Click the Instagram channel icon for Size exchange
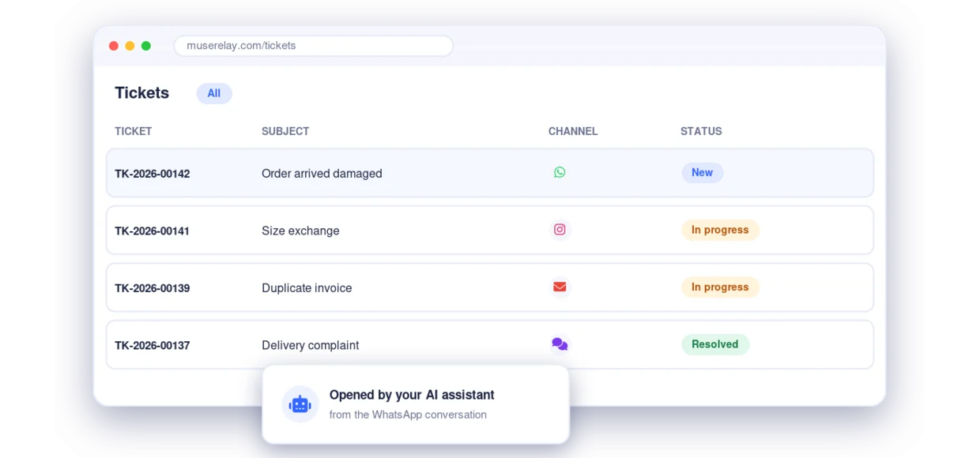The height and width of the screenshot is (458, 980). [560, 230]
